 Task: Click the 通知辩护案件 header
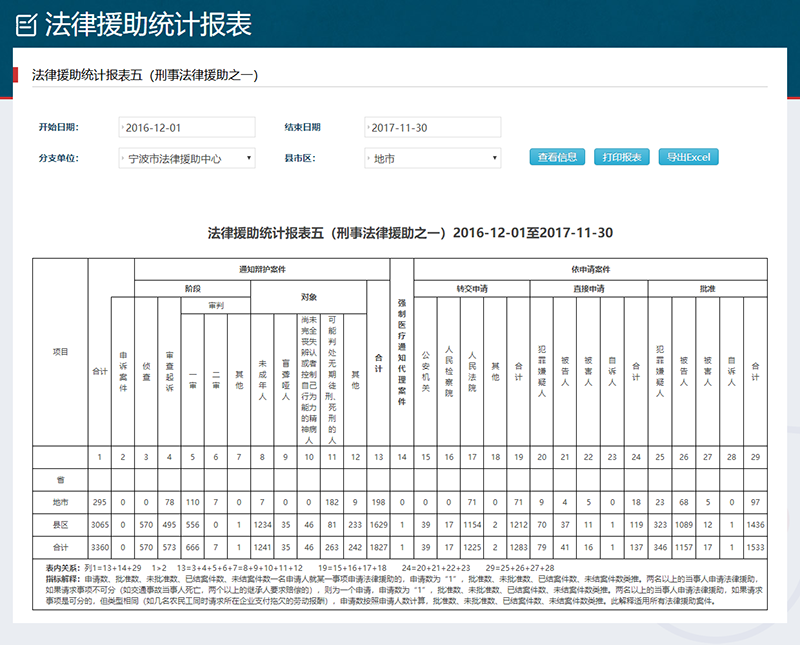262,269
